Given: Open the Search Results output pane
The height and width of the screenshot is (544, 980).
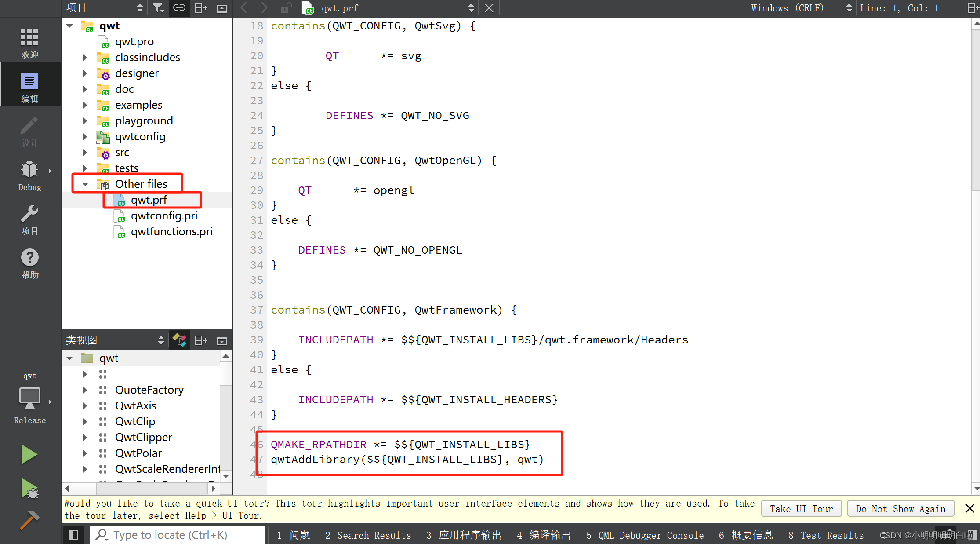Looking at the screenshot, I should click(368, 535).
